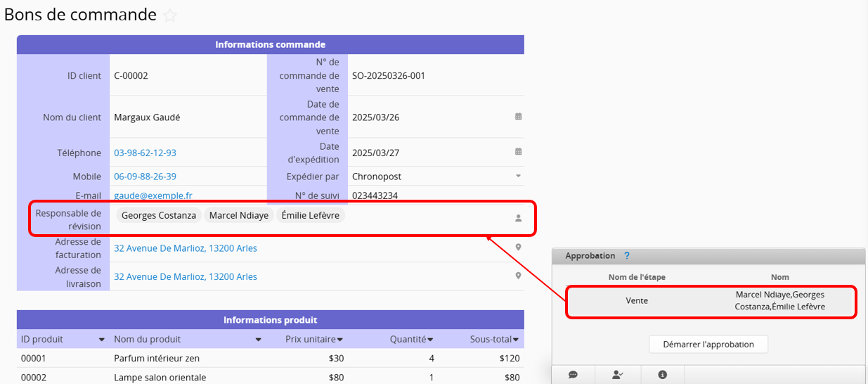Click Démarrer l'approbation button
The height and width of the screenshot is (391, 868).
point(708,345)
